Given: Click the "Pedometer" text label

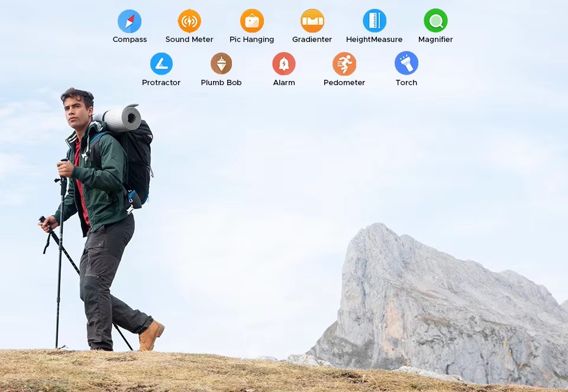Looking at the screenshot, I should click(x=344, y=83).
